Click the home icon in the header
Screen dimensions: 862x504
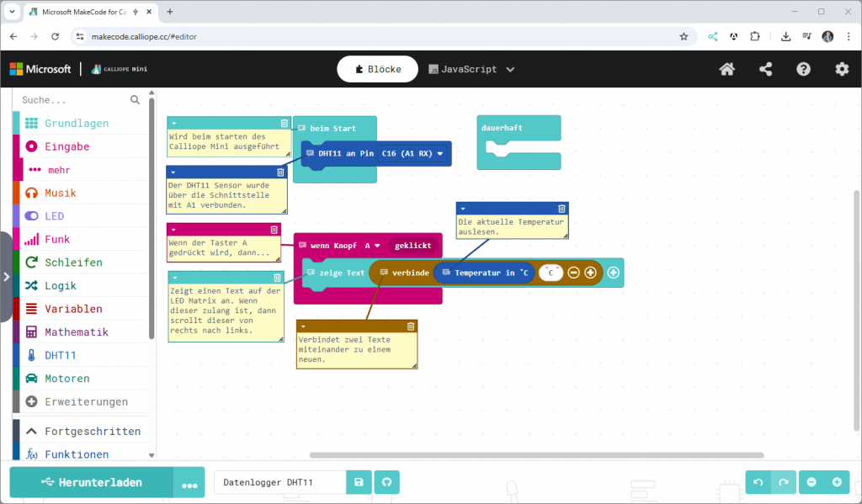coord(726,68)
